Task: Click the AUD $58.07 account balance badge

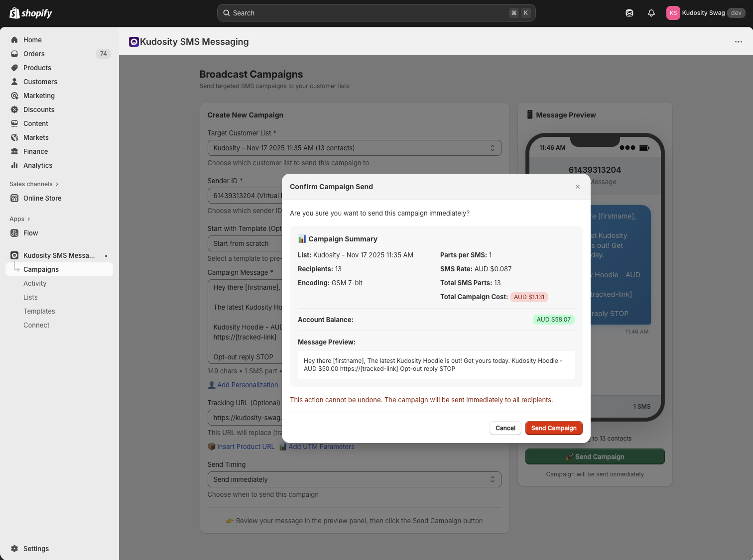Action: 554,320
